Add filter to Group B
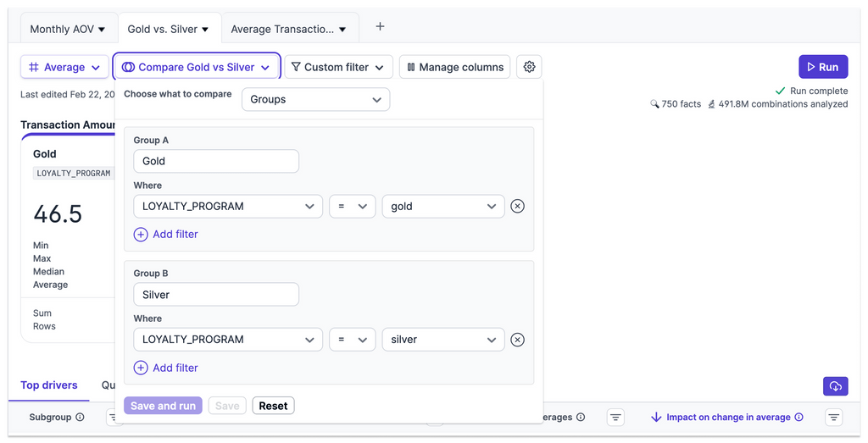 [x=166, y=368]
